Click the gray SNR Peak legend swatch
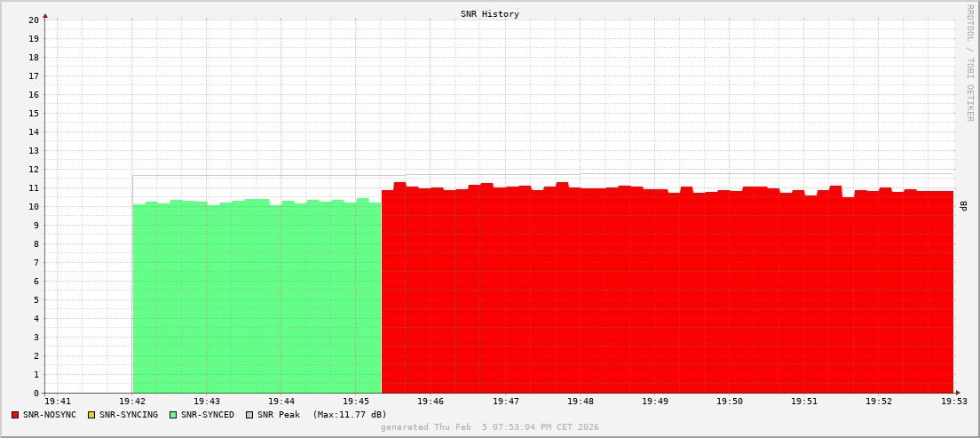 pyautogui.click(x=249, y=415)
